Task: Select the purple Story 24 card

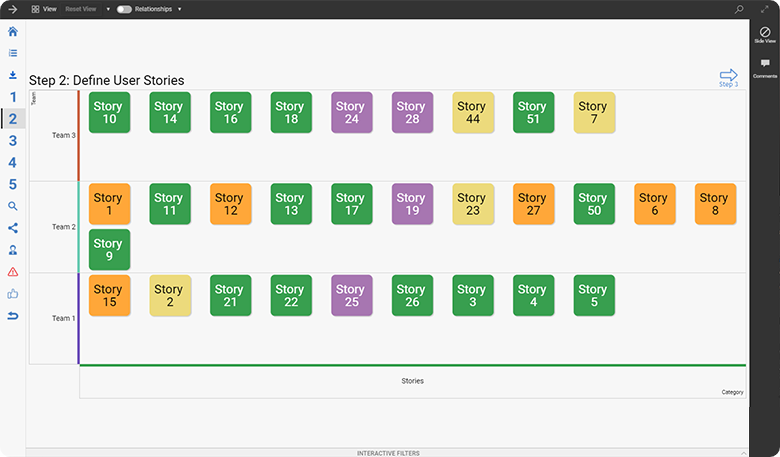Action: (350, 113)
